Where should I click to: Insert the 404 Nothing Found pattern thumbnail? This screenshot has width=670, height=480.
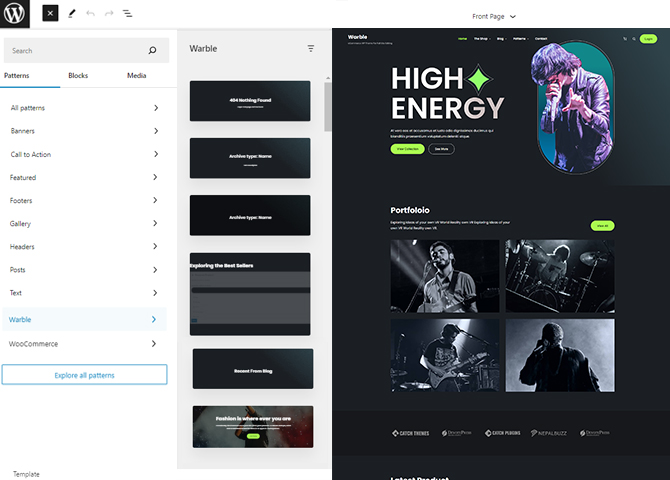point(250,101)
